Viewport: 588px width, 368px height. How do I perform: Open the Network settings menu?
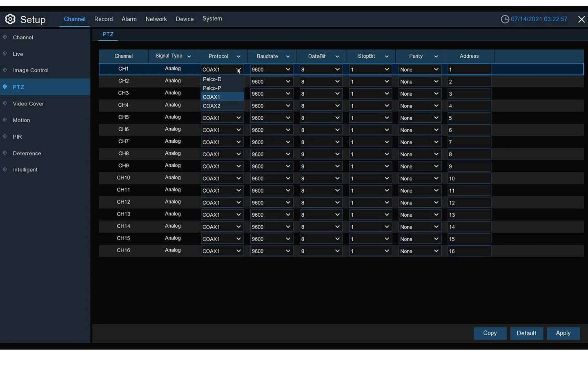(x=156, y=19)
